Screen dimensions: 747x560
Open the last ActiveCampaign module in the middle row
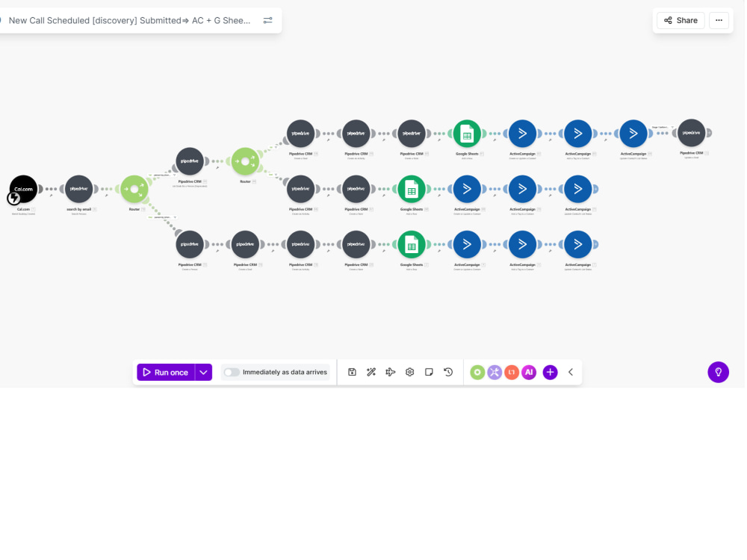click(578, 189)
